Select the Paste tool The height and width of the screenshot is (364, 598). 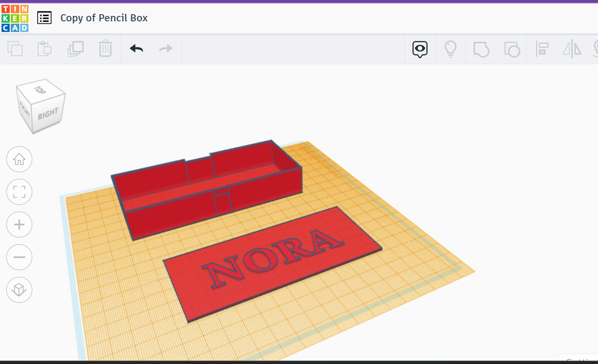coord(44,49)
